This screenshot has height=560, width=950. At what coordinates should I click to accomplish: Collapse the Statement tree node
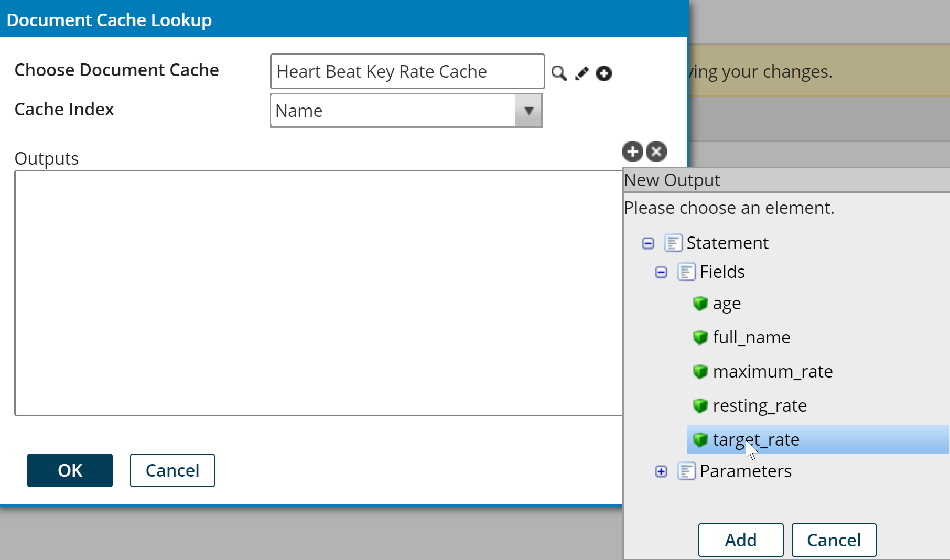coord(648,243)
